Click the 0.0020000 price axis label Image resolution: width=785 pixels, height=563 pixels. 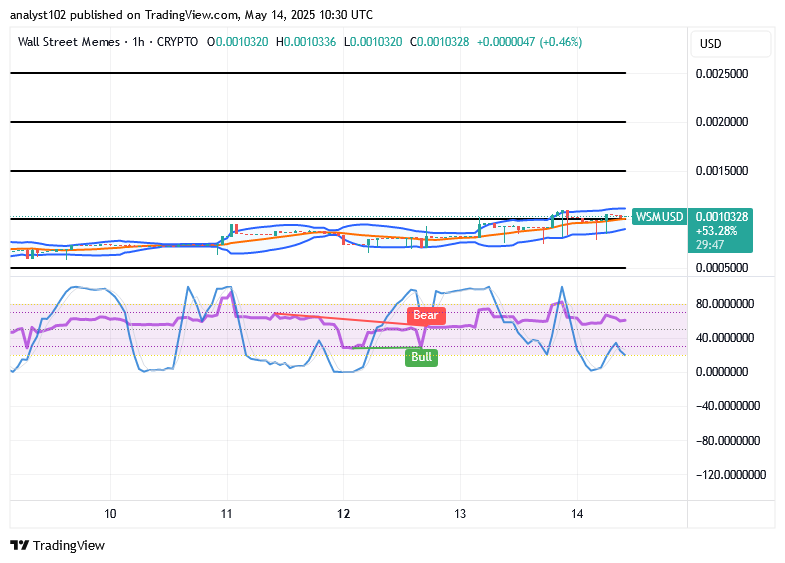click(x=722, y=122)
